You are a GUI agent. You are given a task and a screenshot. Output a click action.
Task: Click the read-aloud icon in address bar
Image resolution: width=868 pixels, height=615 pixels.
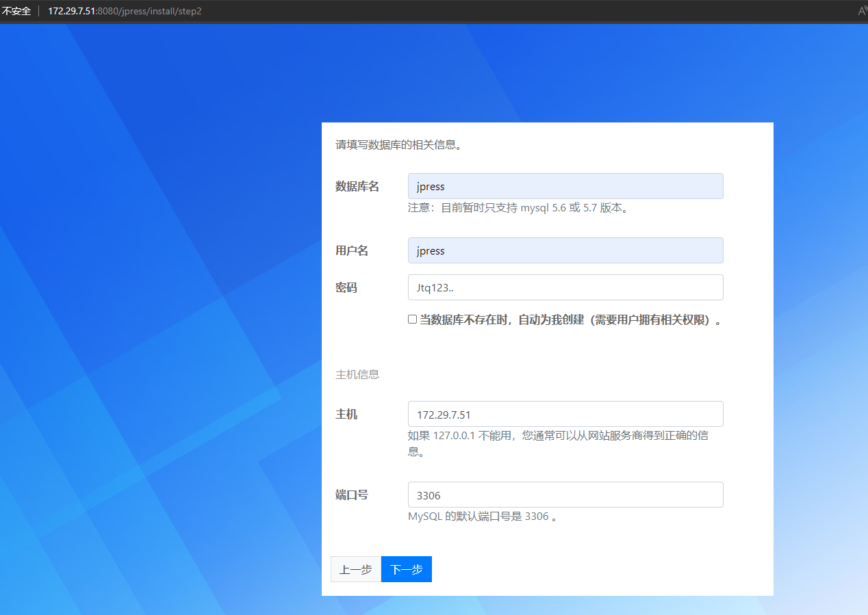click(862, 12)
